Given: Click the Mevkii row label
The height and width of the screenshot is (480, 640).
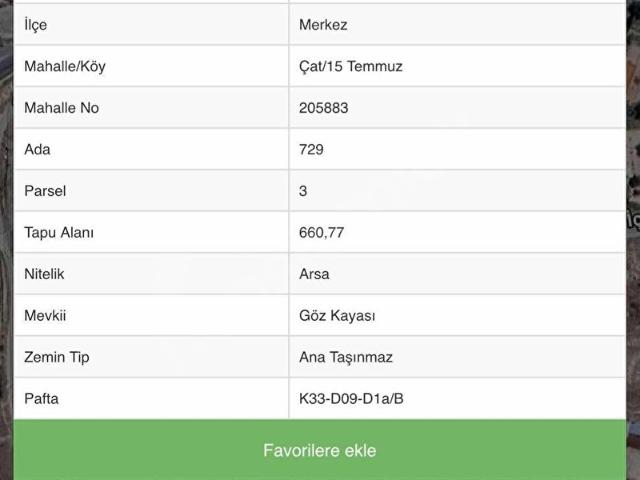Looking at the screenshot, I should coord(45,316).
